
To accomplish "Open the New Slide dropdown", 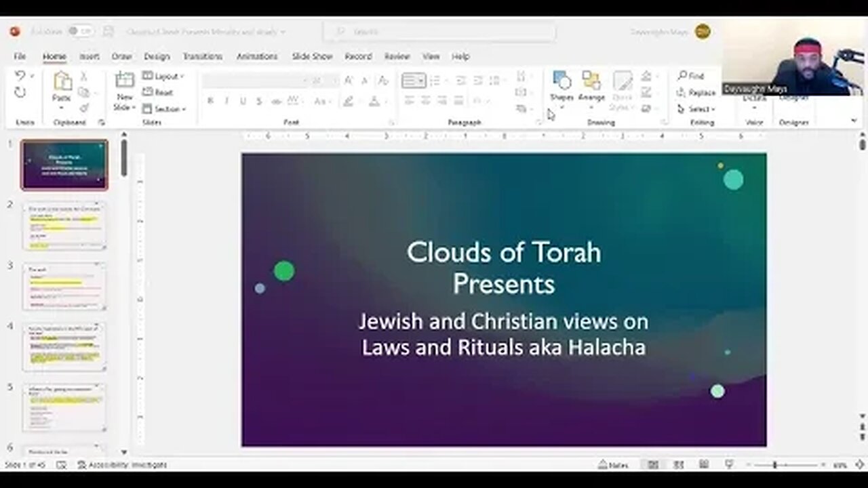I will (124, 95).
